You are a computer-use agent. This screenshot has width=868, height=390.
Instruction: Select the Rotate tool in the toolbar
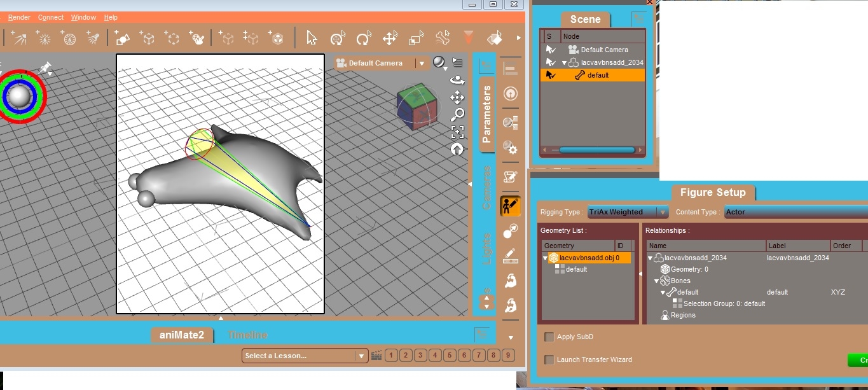coord(364,39)
